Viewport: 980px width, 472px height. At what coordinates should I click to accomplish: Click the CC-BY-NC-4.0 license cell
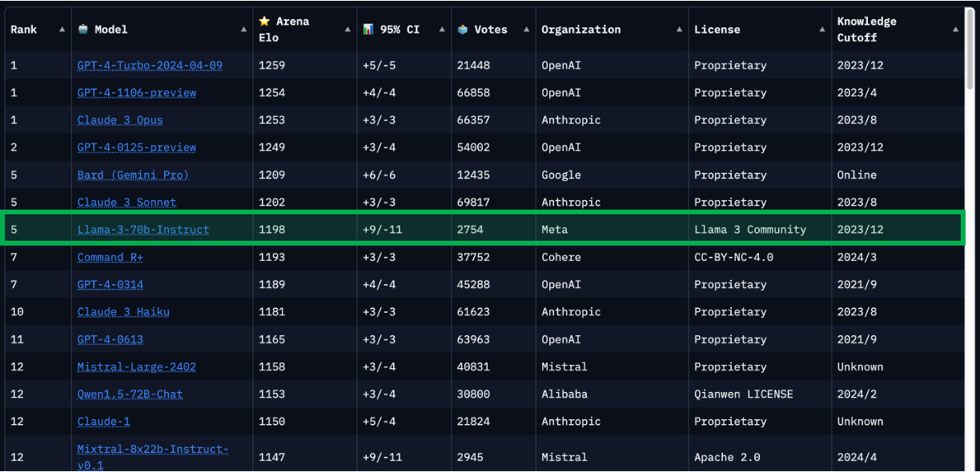[734, 257]
